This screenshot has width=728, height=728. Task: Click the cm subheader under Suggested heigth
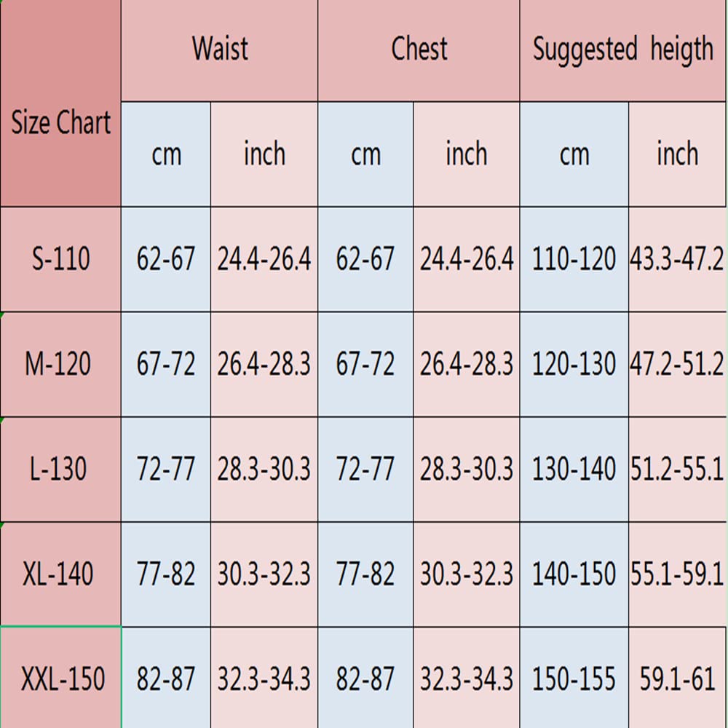(x=574, y=154)
